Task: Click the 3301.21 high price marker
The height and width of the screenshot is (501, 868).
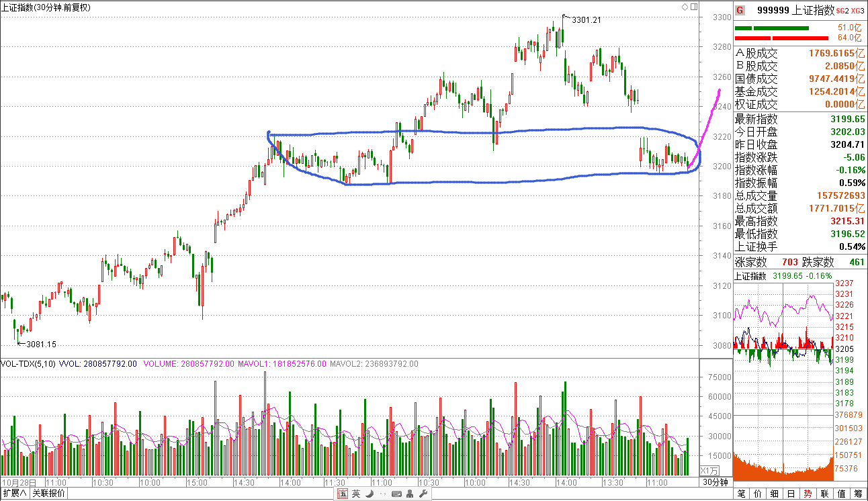Action: tap(585, 20)
